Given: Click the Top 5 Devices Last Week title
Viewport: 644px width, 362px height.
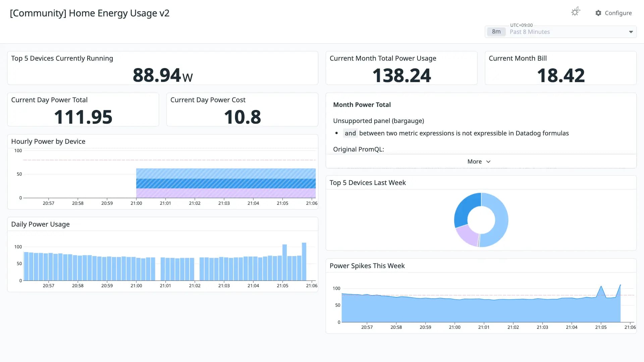Looking at the screenshot, I should coord(368,183).
